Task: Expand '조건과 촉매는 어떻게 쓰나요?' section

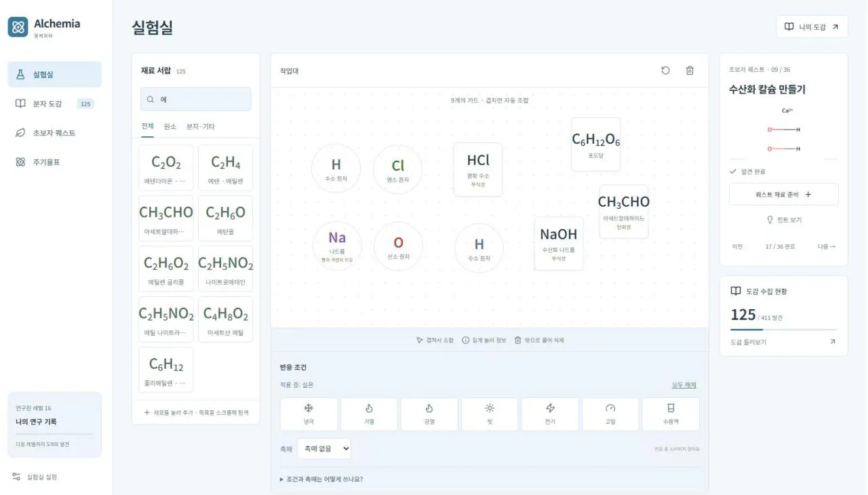Action: coord(321,479)
